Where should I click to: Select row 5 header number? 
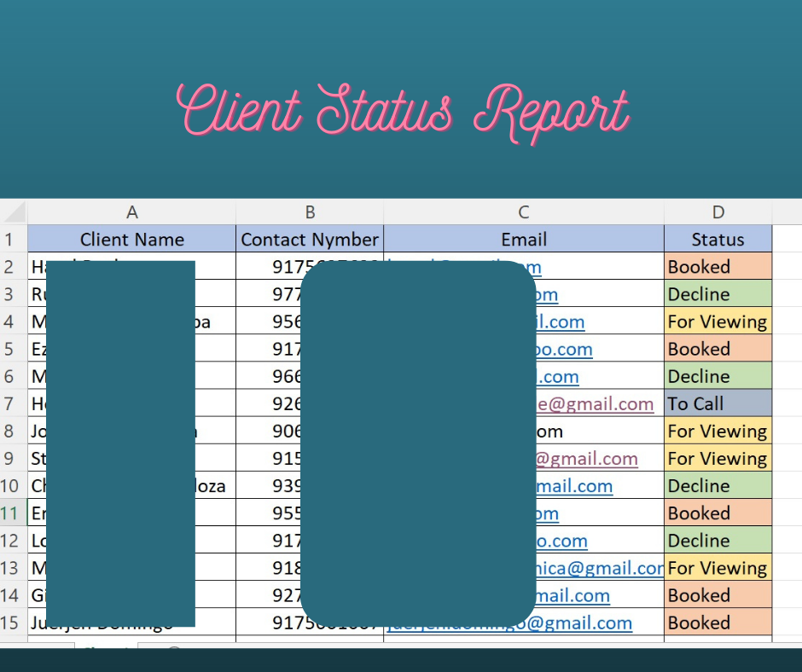pyautogui.click(x=9, y=349)
